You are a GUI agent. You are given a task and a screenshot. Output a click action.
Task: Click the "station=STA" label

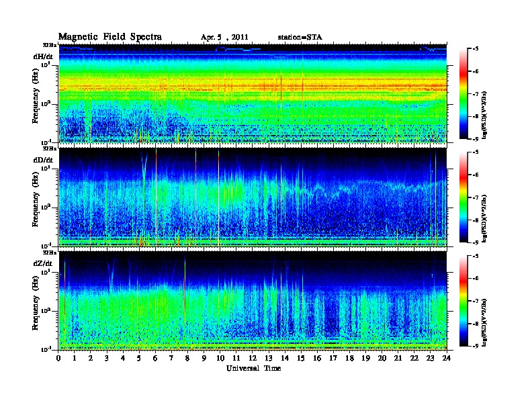pyautogui.click(x=300, y=38)
